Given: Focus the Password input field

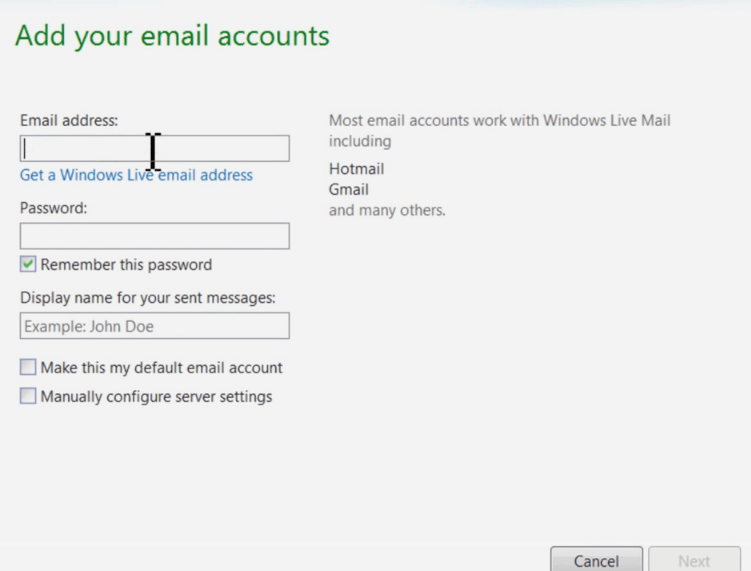Looking at the screenshot, I should (154, 236).
